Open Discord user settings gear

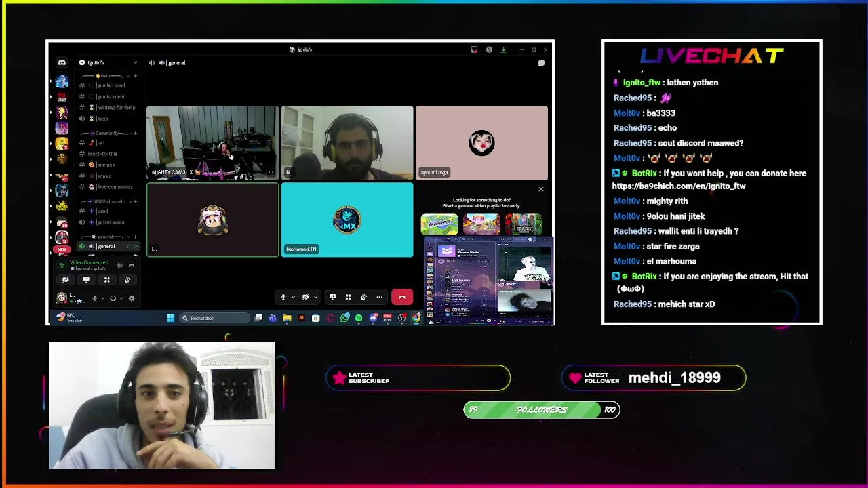(x=132, y=298)
